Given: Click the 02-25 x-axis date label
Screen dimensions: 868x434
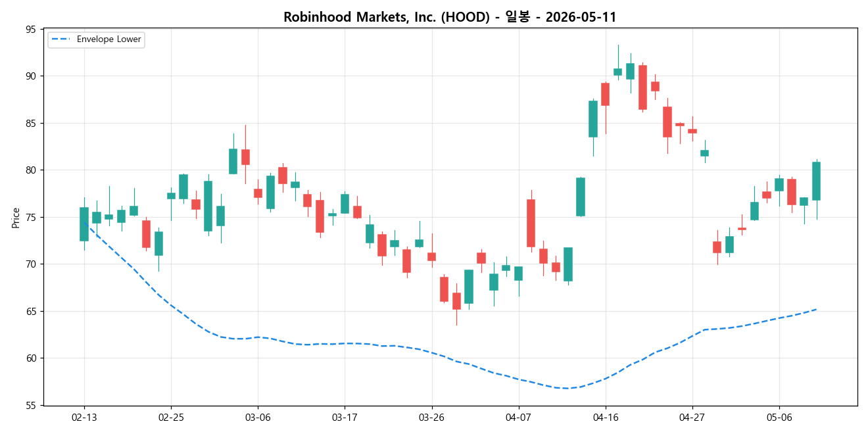Looking at the screenshot, I should 171,418.
